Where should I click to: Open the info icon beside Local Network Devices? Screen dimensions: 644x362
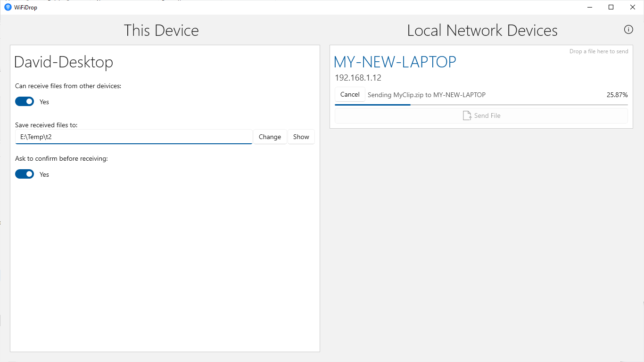tap(628, 30)
